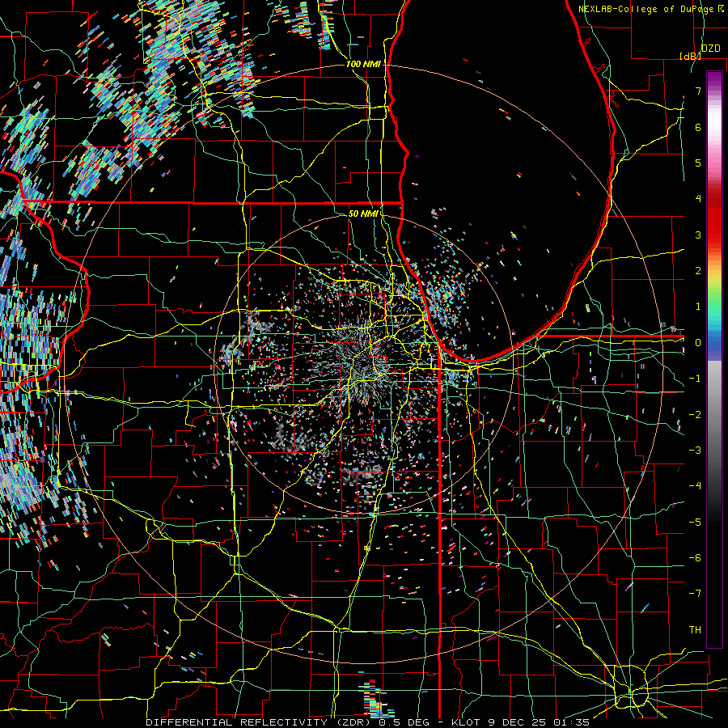The image size is (728, 728).
Task: Select the -7 dB scale tick label
Action: pyautogui.click(x=695, y=594)
